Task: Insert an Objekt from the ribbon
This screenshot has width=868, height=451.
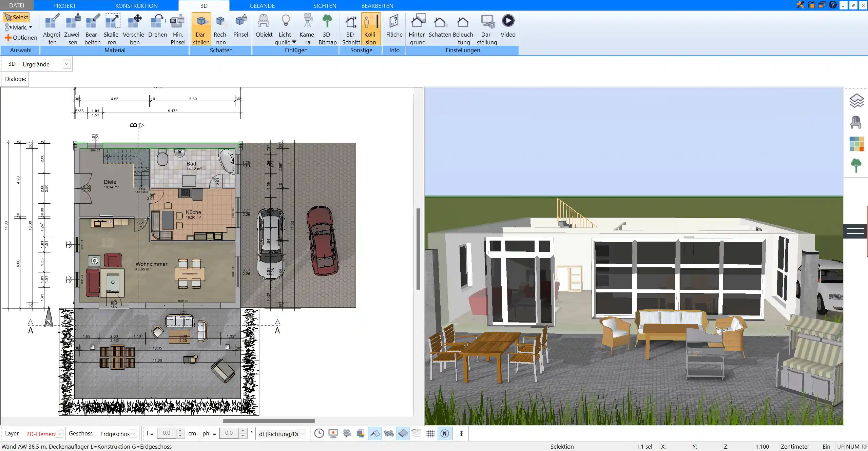Action: click(x=264, y=26)
